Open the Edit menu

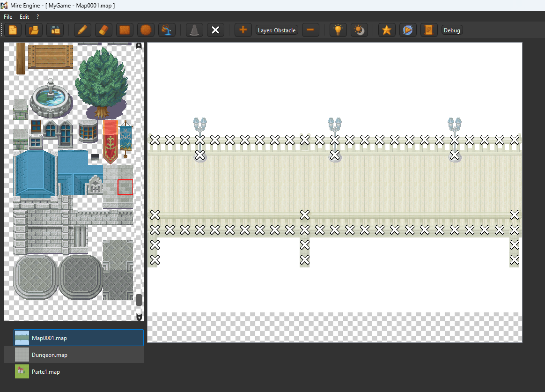24,17
